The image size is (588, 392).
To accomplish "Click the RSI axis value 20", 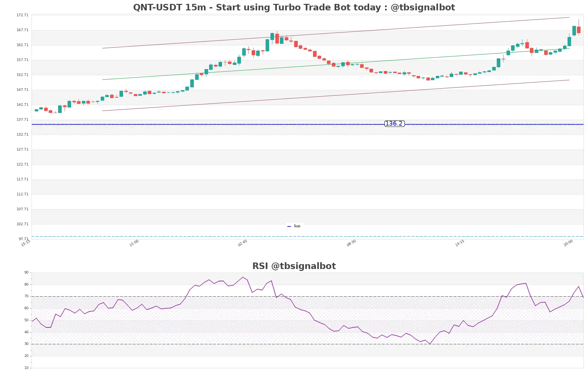I will [26, 356].
